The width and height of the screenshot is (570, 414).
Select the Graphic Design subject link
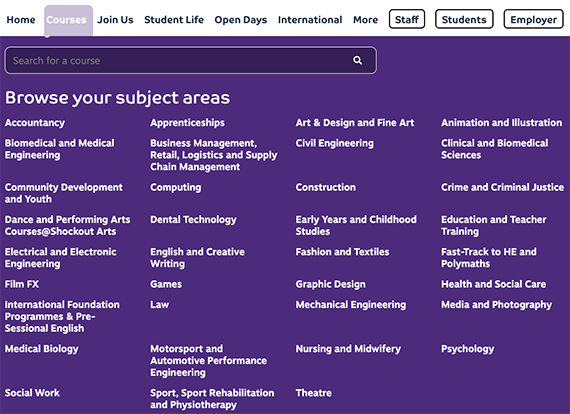point(330,284)
